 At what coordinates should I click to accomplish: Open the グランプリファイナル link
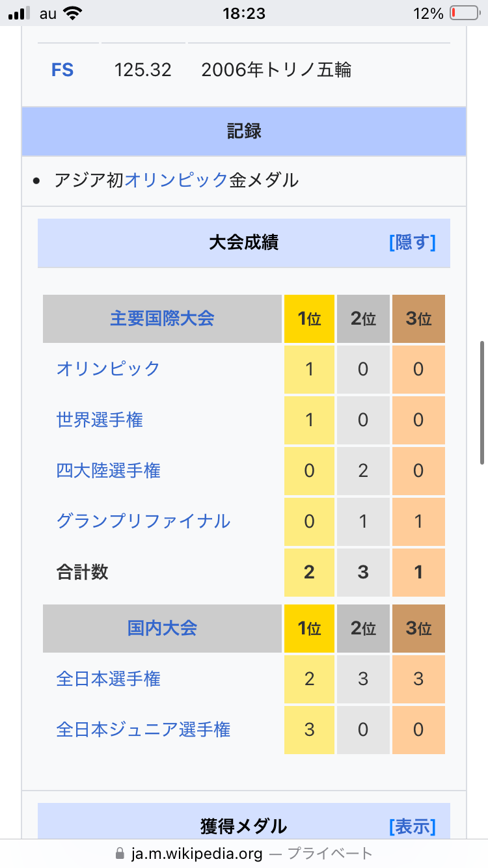point(143,521)
